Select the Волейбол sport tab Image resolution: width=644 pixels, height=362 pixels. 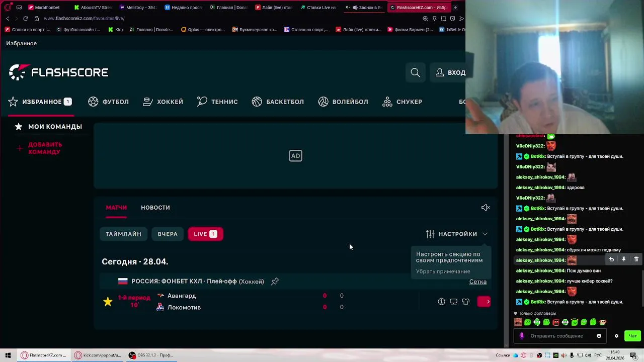coord(343,102)
